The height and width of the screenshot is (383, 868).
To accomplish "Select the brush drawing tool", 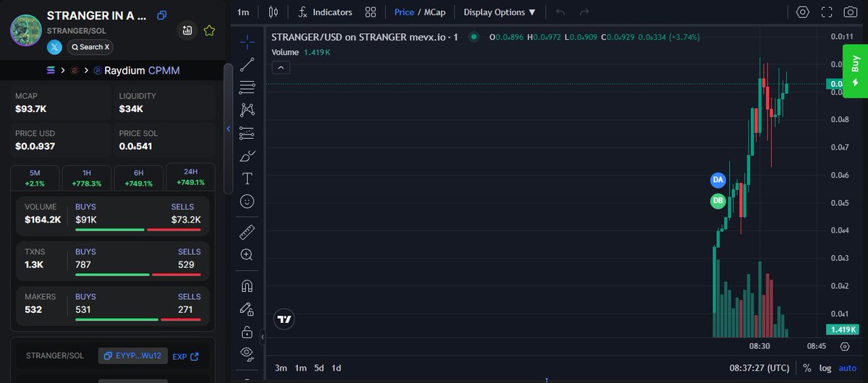I will tap(247, 156).
